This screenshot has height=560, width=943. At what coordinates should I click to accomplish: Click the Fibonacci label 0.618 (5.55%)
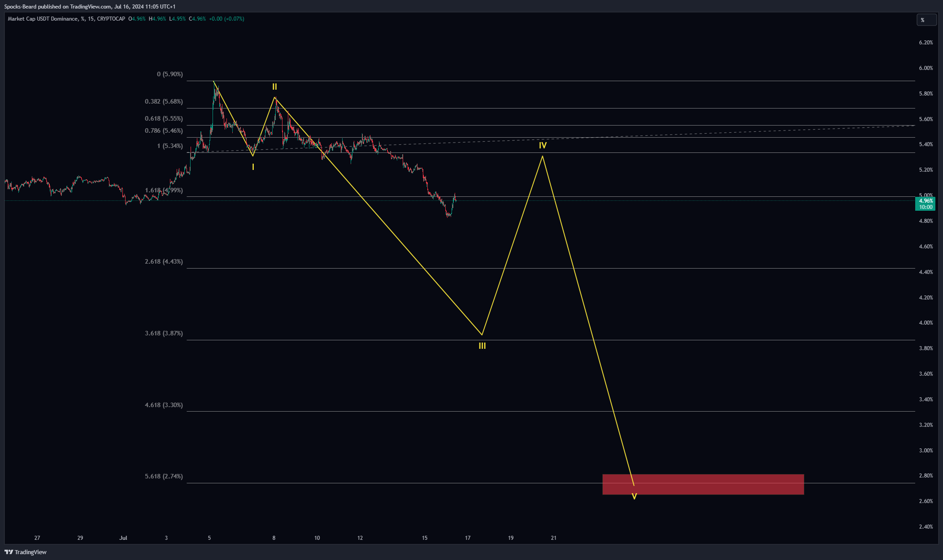click(164, 119)
